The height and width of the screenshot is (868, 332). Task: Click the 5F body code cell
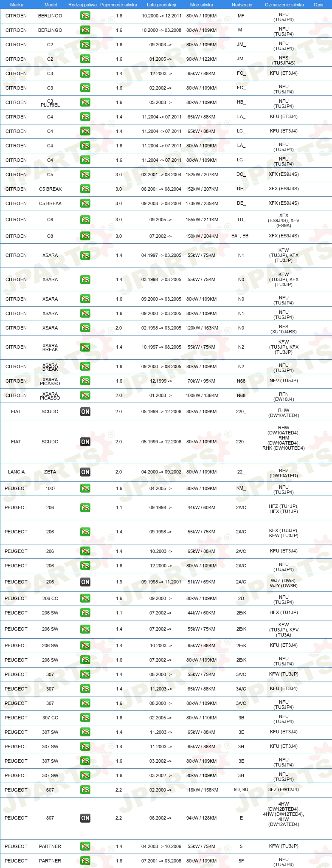point(241,861)
